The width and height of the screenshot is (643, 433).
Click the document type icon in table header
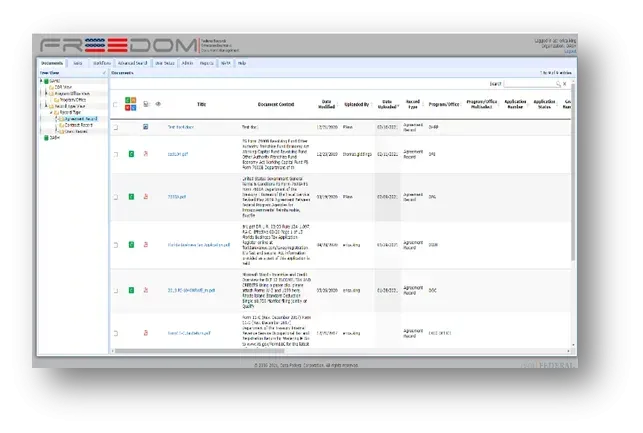click(x=146, y=104)
